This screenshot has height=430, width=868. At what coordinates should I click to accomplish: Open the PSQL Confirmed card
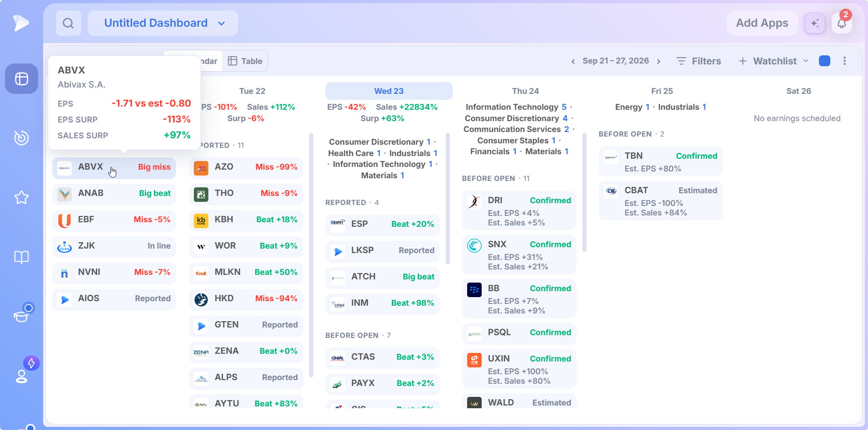click(x=519, y=334)
